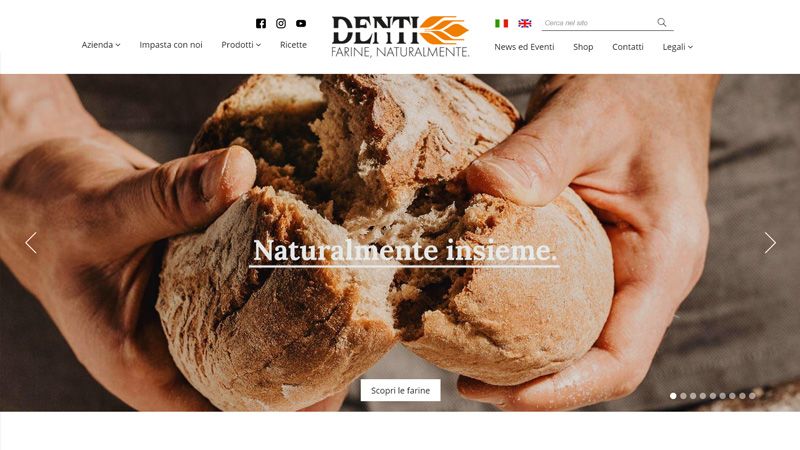Go to next slide arrow
The height and width of the screenshot is (450, 800).
coord(770,243)
